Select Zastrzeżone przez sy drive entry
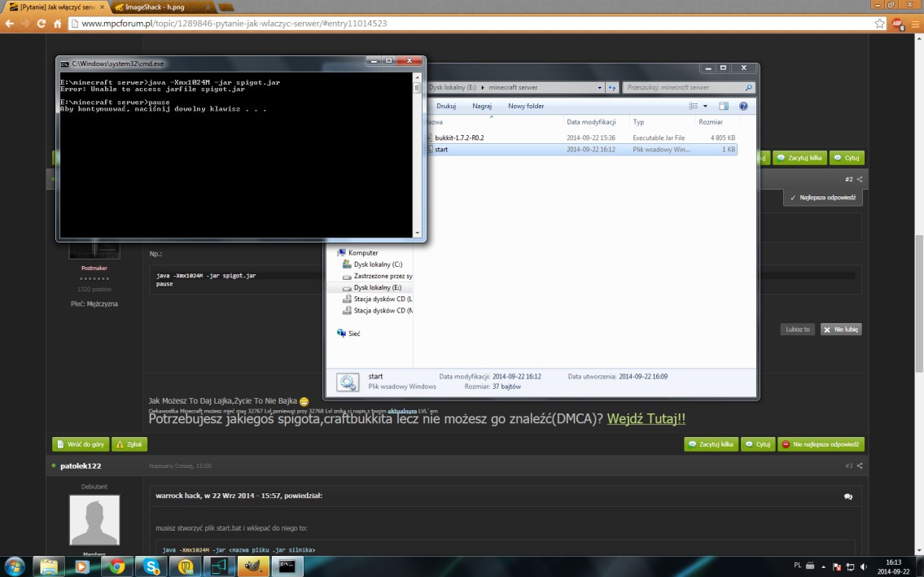The image size is (924, 577). click(x=377, y=276)
